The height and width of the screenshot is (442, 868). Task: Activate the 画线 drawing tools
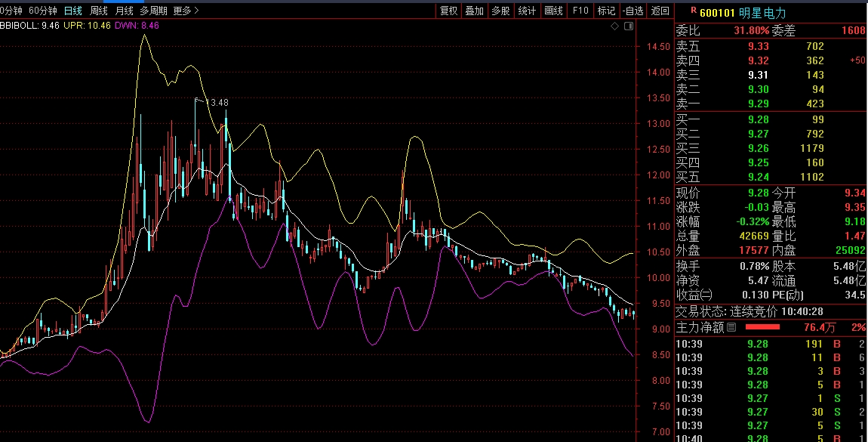click(x=554, y=11)
